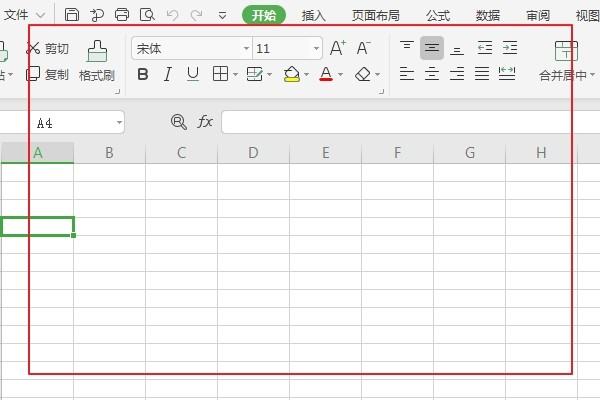Click into the formula bar
Image resolution: width=600 pixels, height=400 pixels.
pos(411,122)
